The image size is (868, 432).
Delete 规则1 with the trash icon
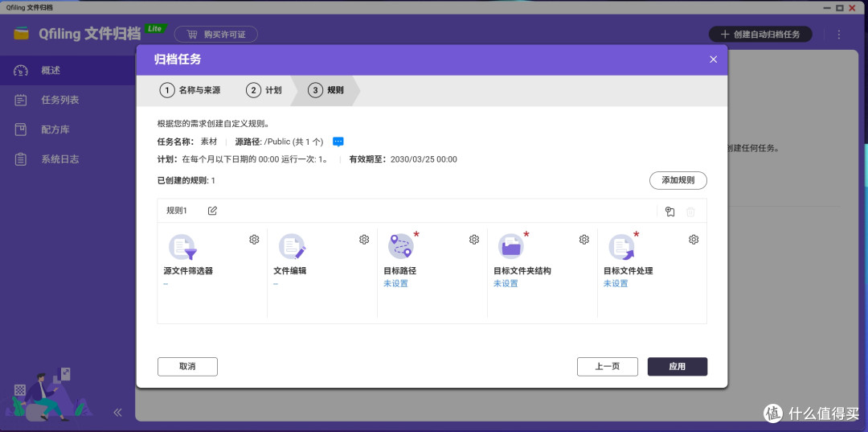coord(690,211)
